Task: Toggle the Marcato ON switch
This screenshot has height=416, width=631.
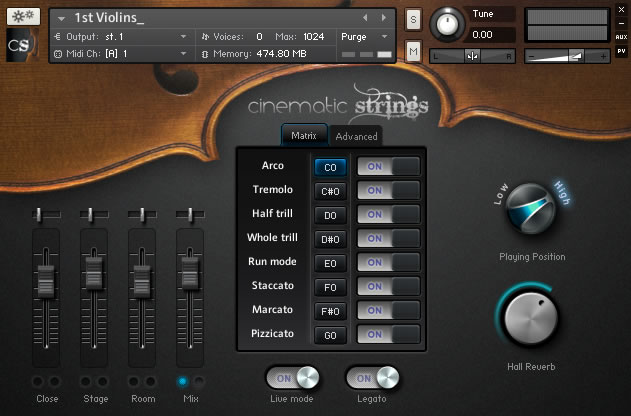Action: click(388, 310)
